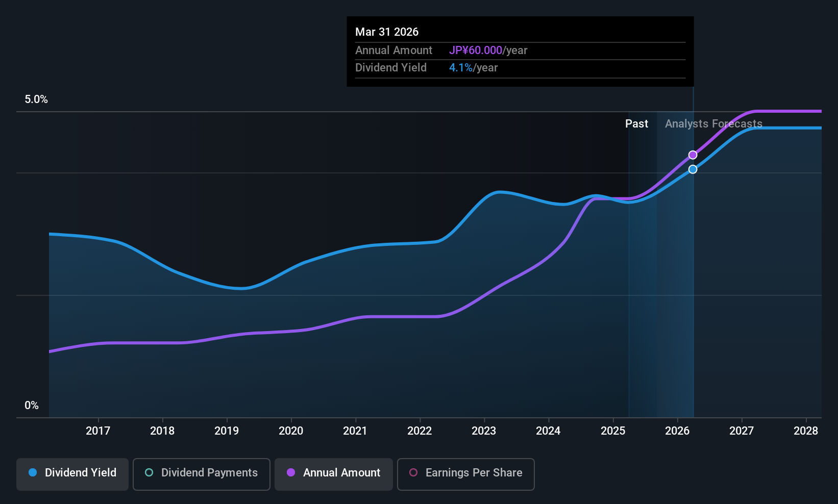Click the 2017 year on the x-axis

(98, 431)
